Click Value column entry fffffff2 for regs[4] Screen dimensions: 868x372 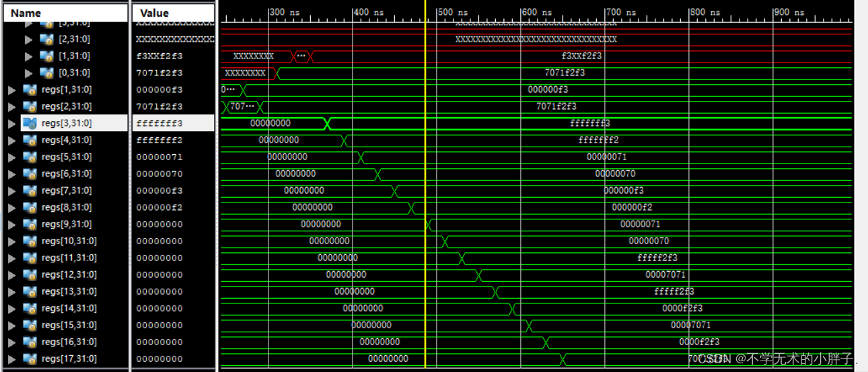click(159, 140)
